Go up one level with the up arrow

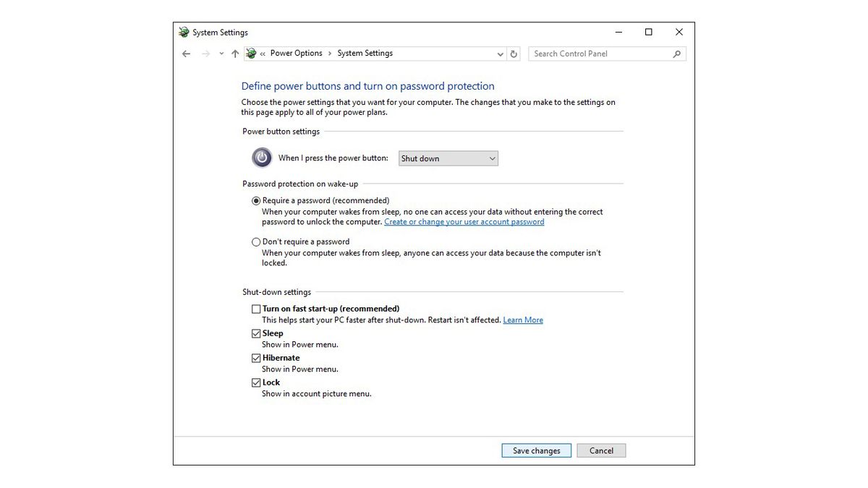point(235,53)
